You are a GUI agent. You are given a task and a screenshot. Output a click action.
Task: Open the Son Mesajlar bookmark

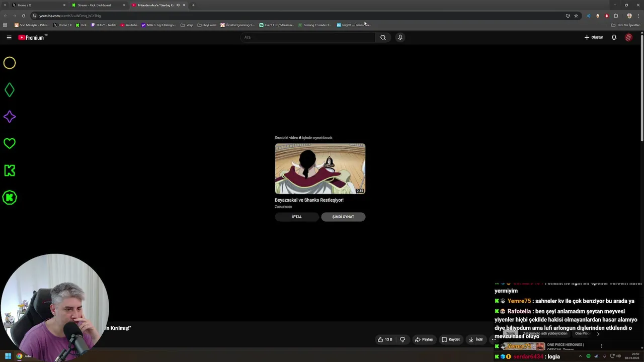coord(32,25)
